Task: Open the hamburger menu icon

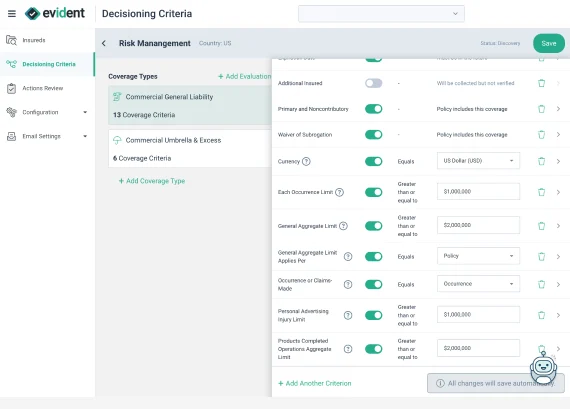Action: coord(12,14)
